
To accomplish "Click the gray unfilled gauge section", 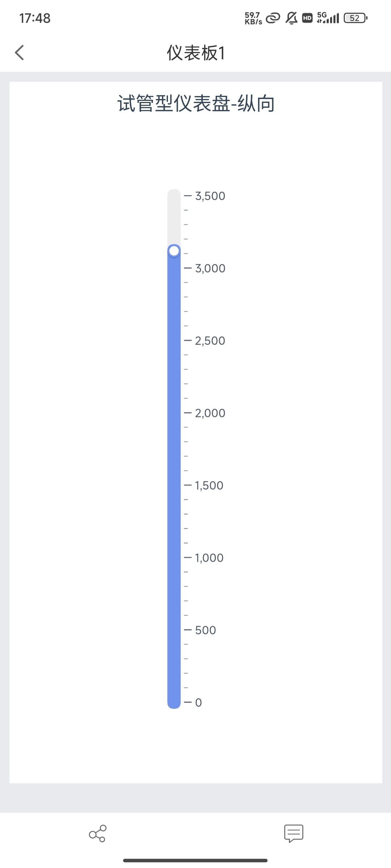I will point(174,217).
